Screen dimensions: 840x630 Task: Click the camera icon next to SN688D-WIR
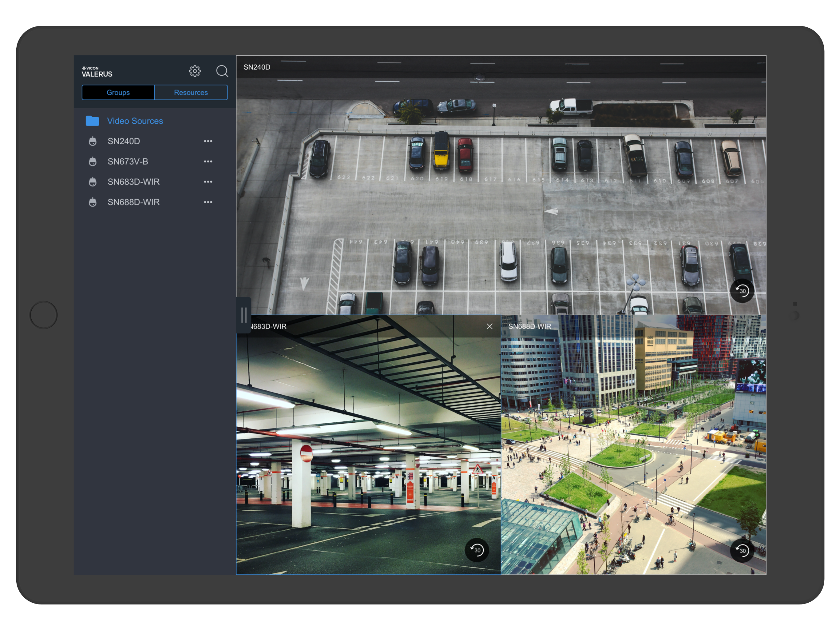click(92, 202)
